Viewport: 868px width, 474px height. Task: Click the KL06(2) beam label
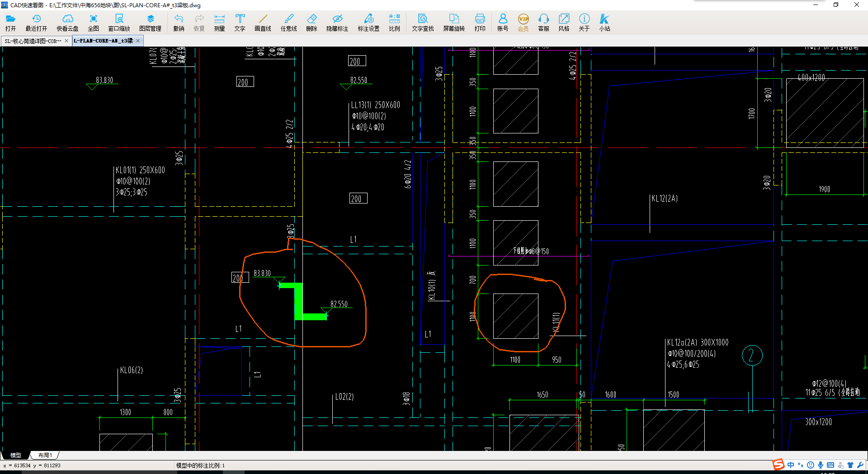(x=132, y=370)
